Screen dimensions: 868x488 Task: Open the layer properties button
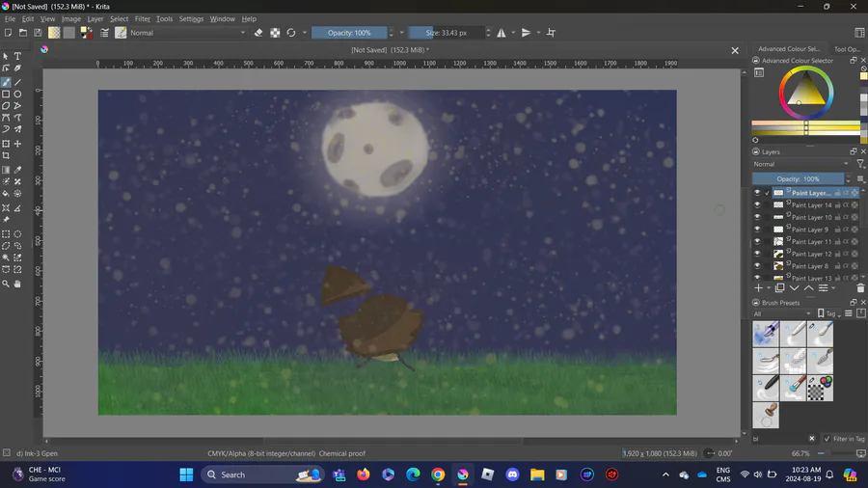coord(824,287)
